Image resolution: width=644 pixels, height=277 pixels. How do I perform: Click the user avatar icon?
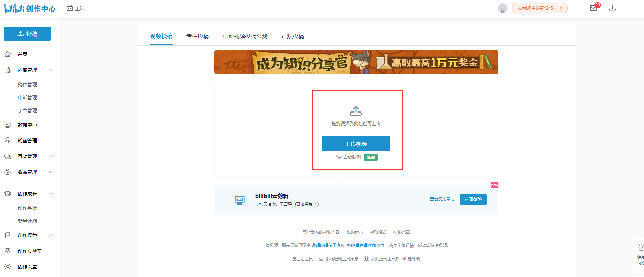(502, 8)
